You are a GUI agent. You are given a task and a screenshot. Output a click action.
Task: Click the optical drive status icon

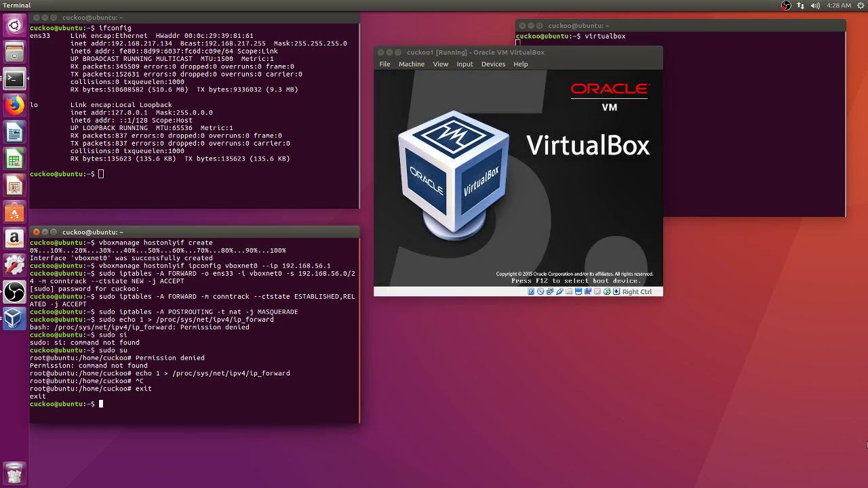(540, 291)
